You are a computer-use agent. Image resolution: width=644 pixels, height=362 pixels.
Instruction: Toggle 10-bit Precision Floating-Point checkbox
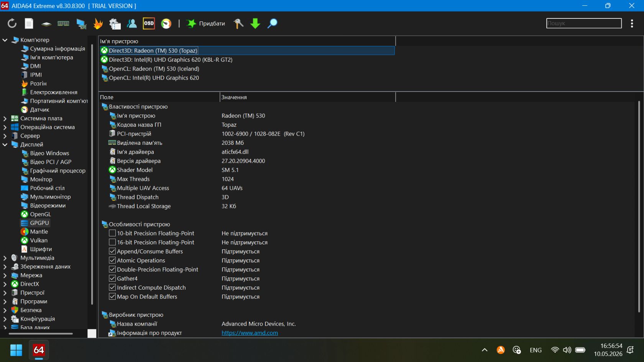(x=112, y=233)
